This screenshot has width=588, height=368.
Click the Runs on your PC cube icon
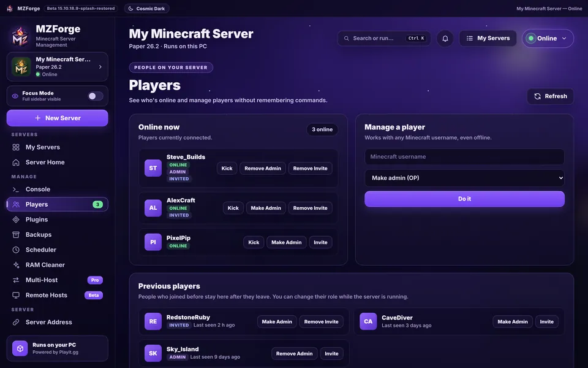(20, 348)
